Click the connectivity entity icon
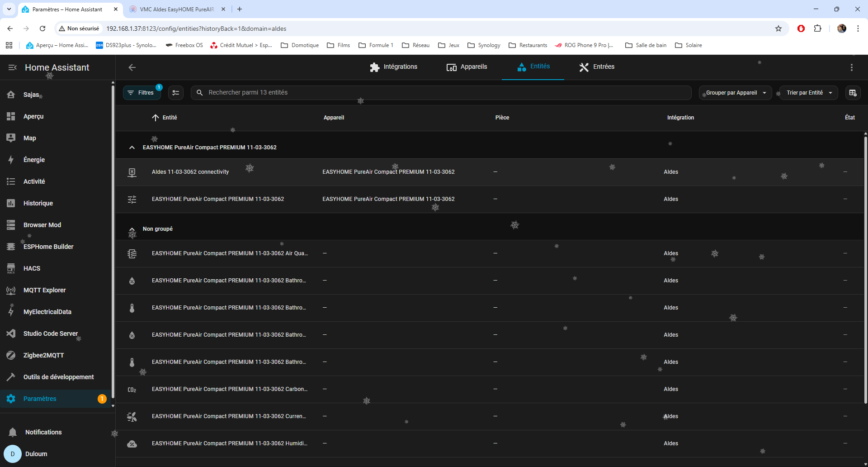This screenshot has width=868, height=467. click(132, 172)
